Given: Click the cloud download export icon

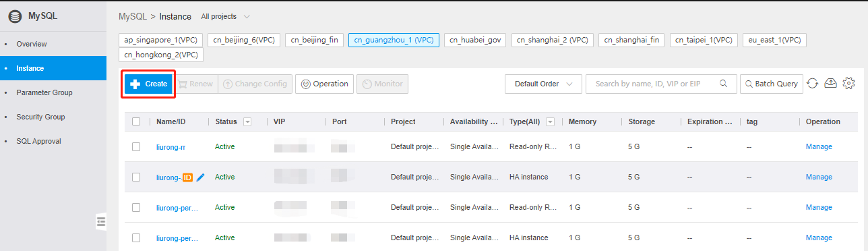Looking at the screenshot, I should (x=831, y=83).
